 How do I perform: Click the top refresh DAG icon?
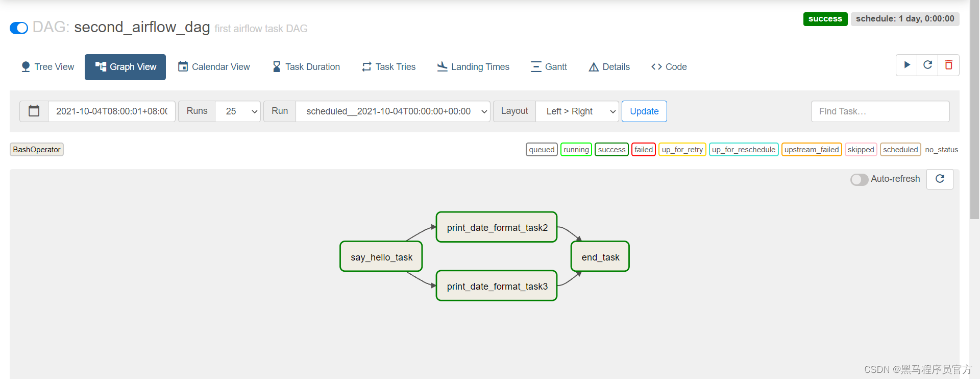pyautogui.click(x=927, y=65)
